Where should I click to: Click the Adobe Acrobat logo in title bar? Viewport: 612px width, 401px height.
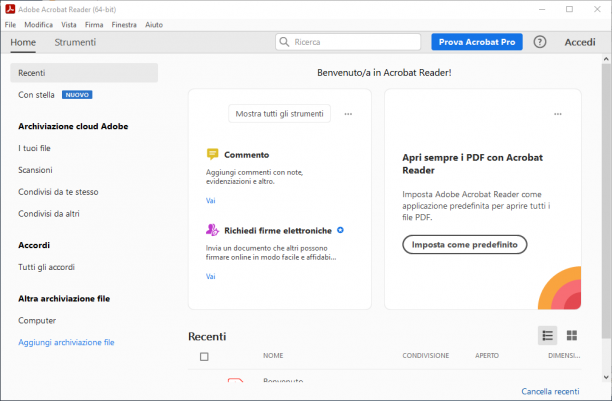coord(10,9)
